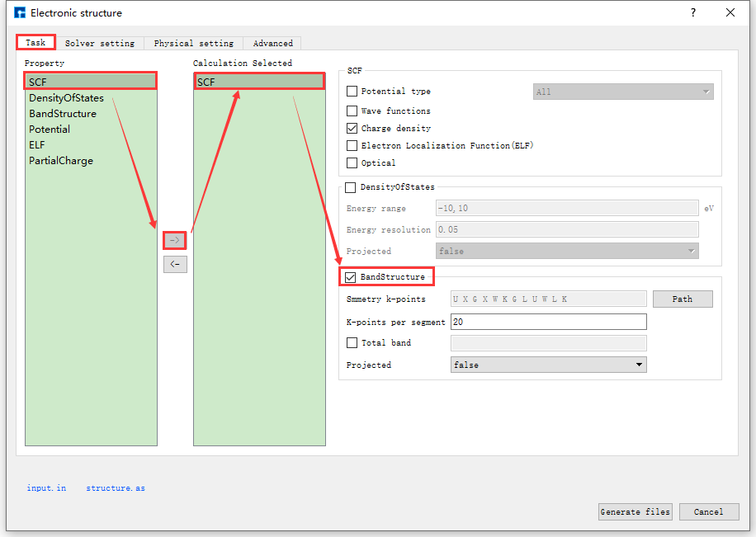Toggle the Total band checkbox
The width and height of the screenshot is (756, 537).
click(x=352, y=343)
